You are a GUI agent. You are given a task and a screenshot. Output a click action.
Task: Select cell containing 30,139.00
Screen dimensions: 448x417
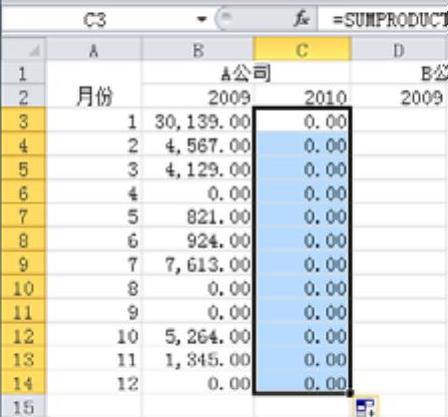click(x=198, y=121)
